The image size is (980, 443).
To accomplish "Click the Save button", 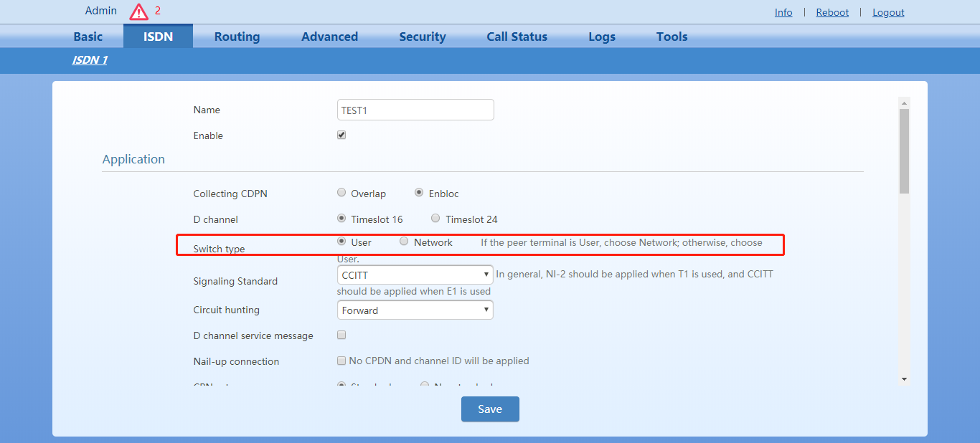I will click(x=490, y=409).
